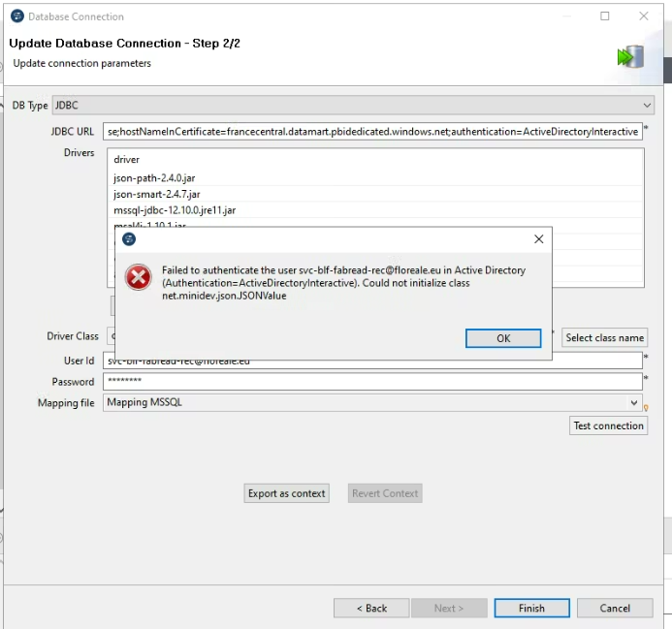Click the greyed-out Next > button
Image resolution: width=672 pixels, height=629 pixels.
tap(449, 608)
